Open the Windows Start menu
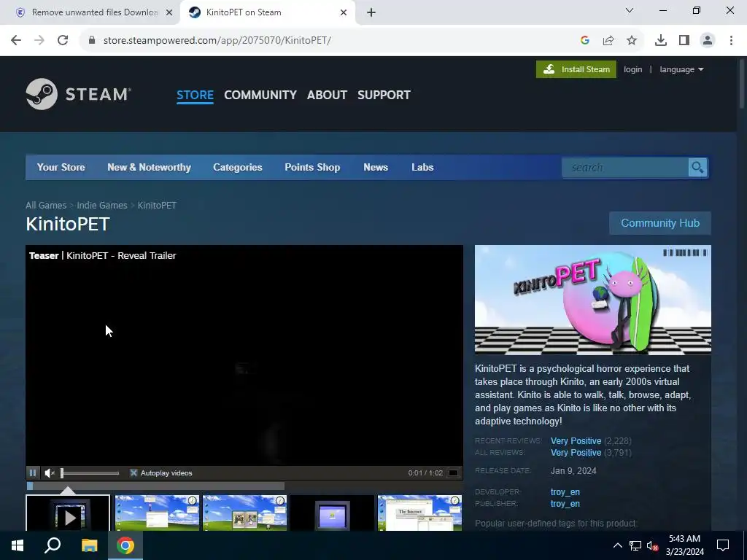 [x=18, y=545]
